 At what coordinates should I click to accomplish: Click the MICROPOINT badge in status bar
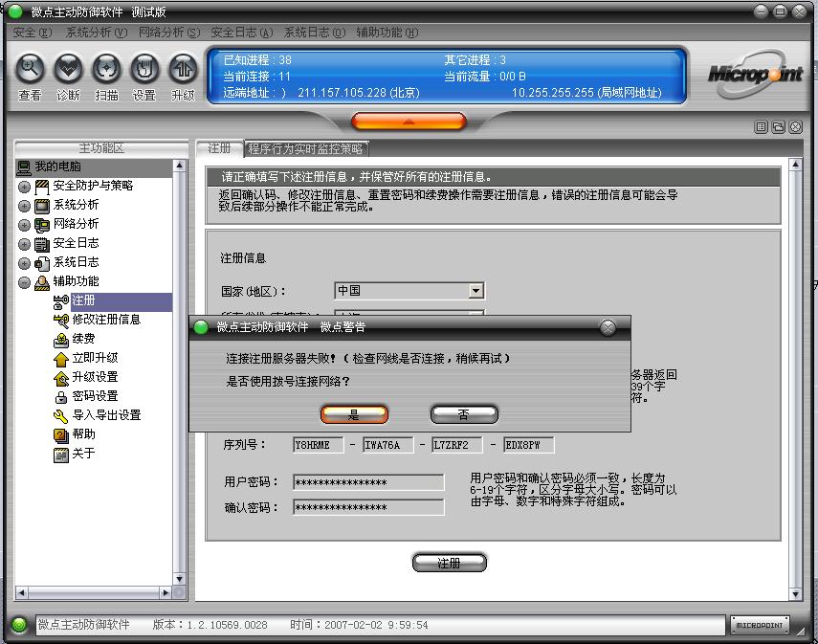[x=760, y=625]
